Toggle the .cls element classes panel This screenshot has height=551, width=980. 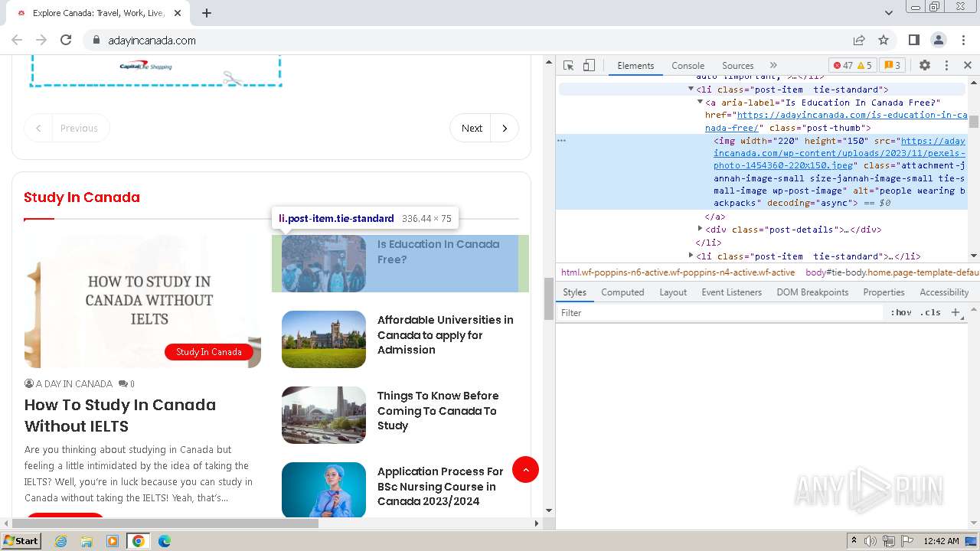coord(930,313)
